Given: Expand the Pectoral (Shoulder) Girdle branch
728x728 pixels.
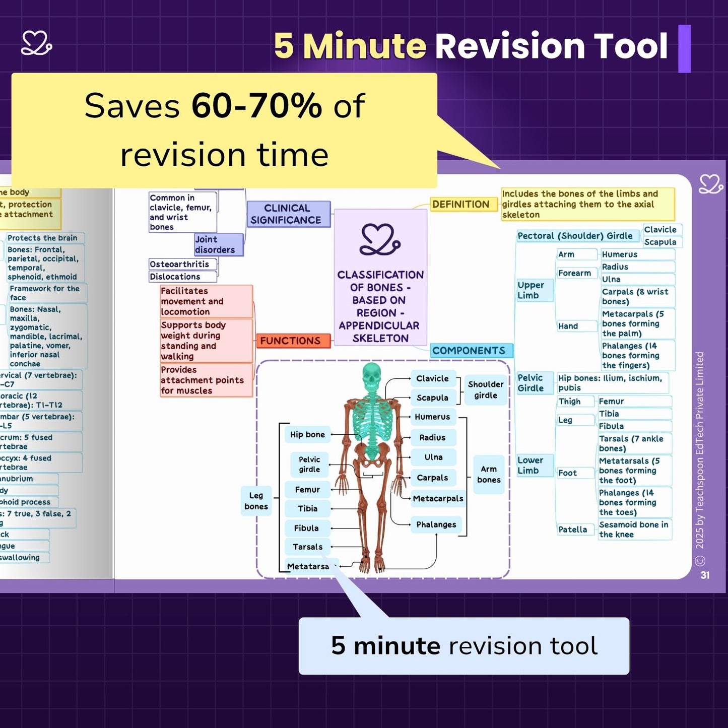Looking at the screenshot, I should coord(575,236).
